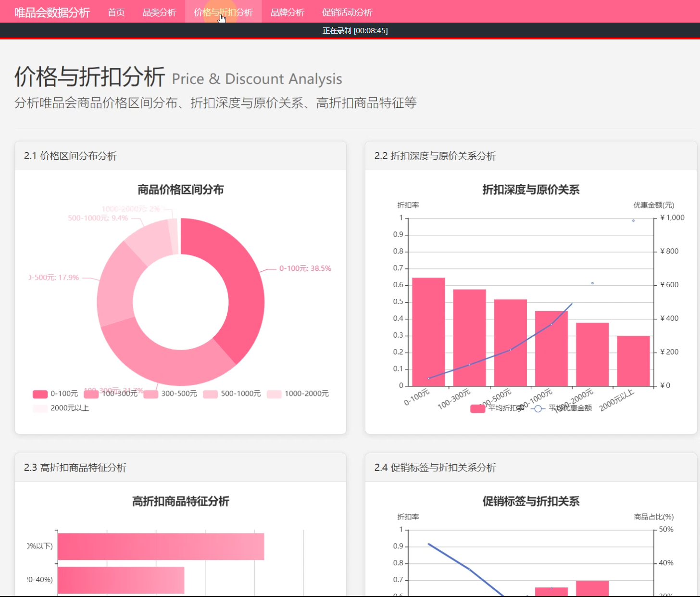Screen dimensions: 700x597
Task: Click the 500-1000元: 9.4% pie label
Action: (98, 218)
